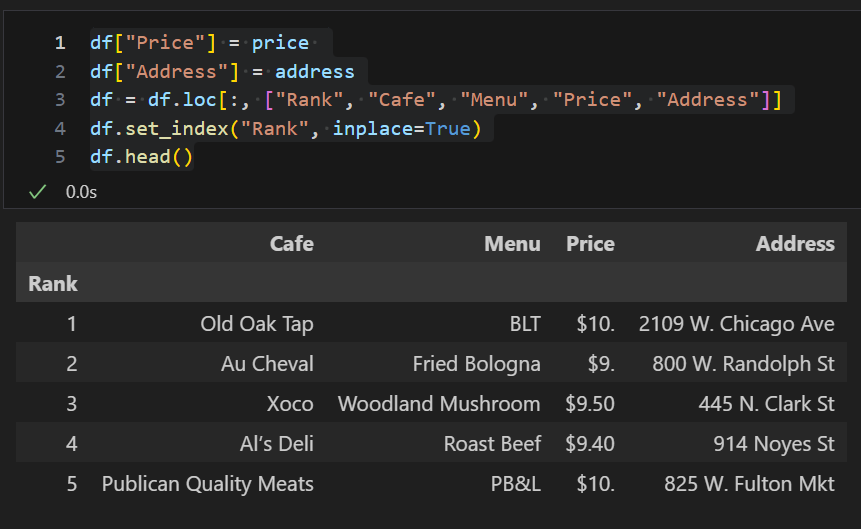Click rank 3 in the index column
This screenshot has width=861, height=529.
[x=71, y=404]
